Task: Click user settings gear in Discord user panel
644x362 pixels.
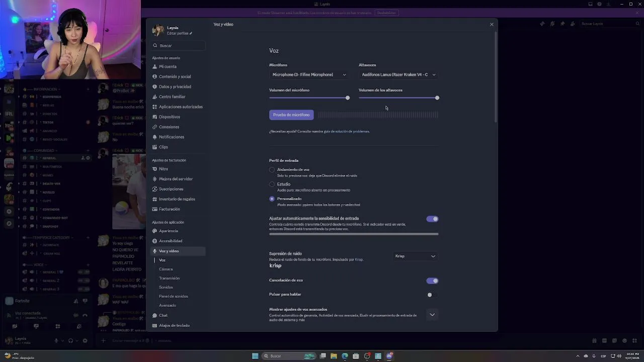Action: point(85,340)
